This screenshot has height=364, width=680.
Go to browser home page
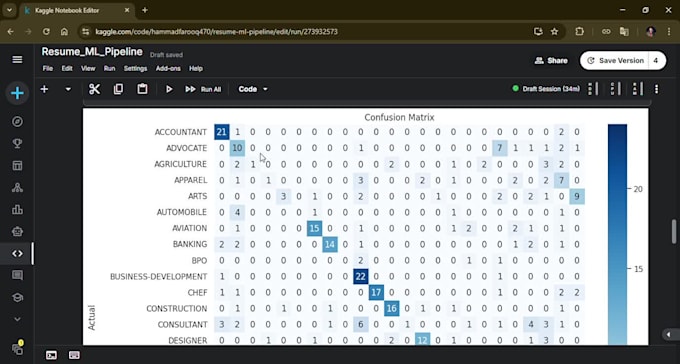click(x=64, y=32)
